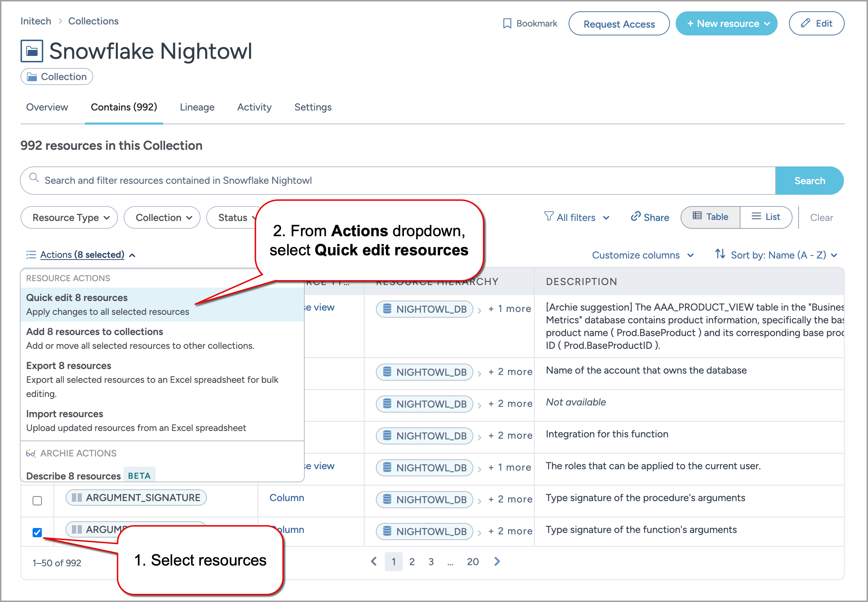Switch to the Lineage tab
Screen dimensions: 868x602
pyautogui.click(x=197, y=107)
